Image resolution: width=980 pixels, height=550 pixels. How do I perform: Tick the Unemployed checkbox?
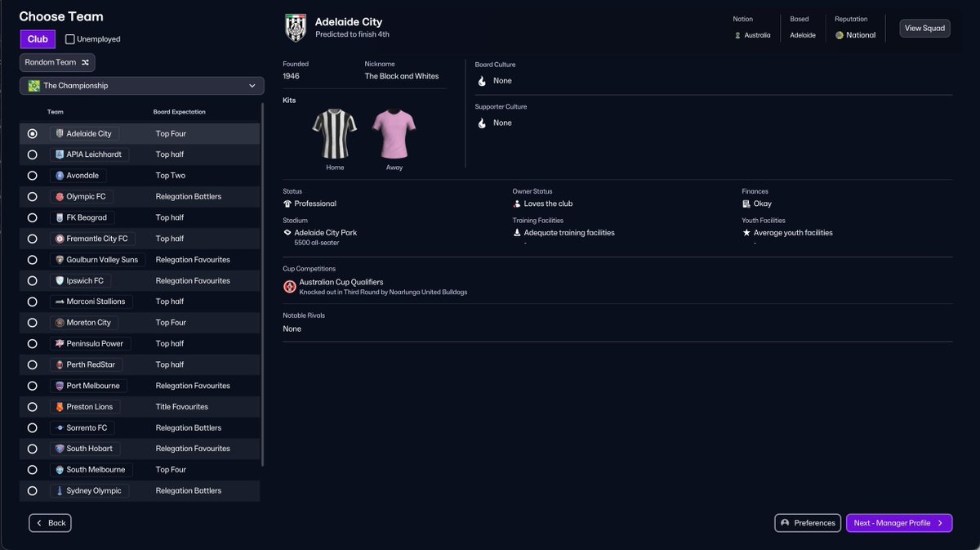pos(69,39)
